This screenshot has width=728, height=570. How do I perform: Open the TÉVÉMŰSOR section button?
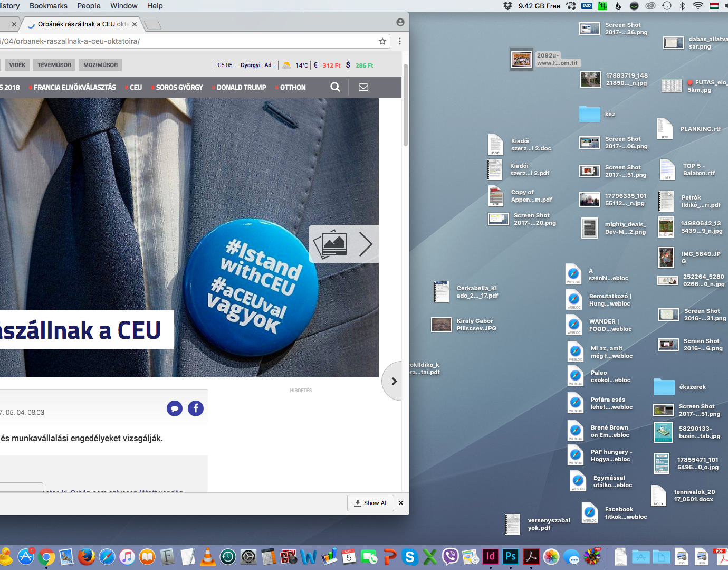pyautogui.click(x=54, y=65)
